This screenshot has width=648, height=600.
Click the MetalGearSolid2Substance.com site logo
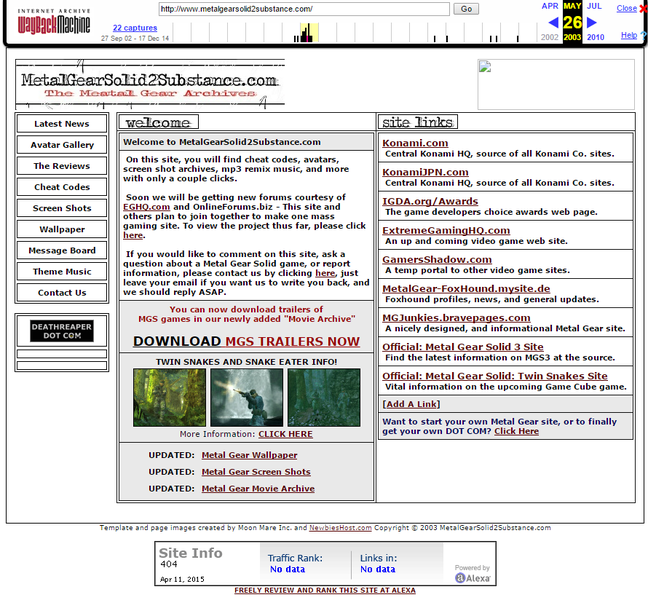tap(149, 84)
